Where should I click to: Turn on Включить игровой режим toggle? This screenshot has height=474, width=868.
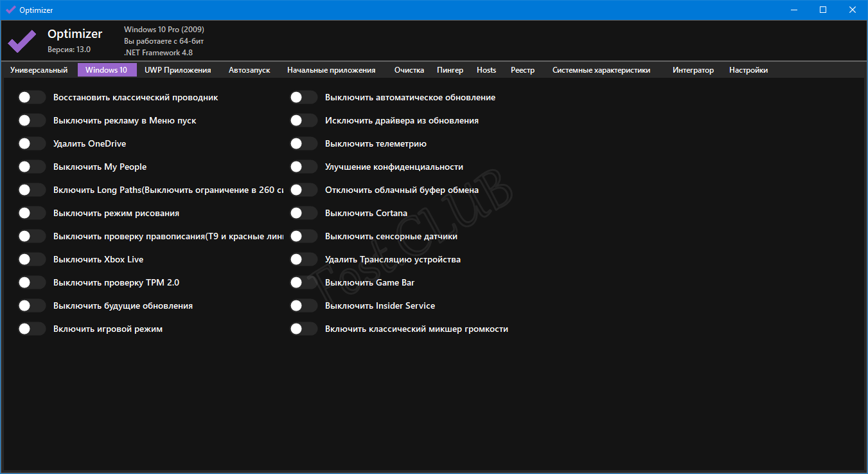click(32, 329)
